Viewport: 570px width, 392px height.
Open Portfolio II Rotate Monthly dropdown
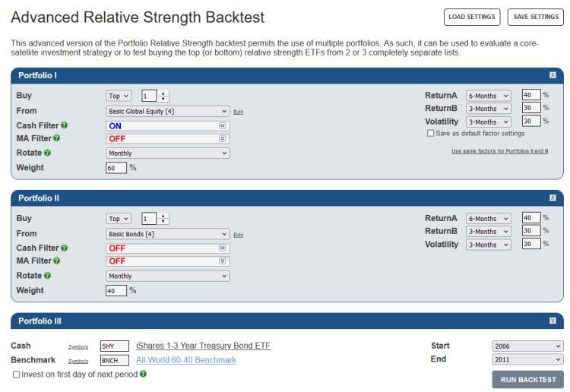[168, 276]
